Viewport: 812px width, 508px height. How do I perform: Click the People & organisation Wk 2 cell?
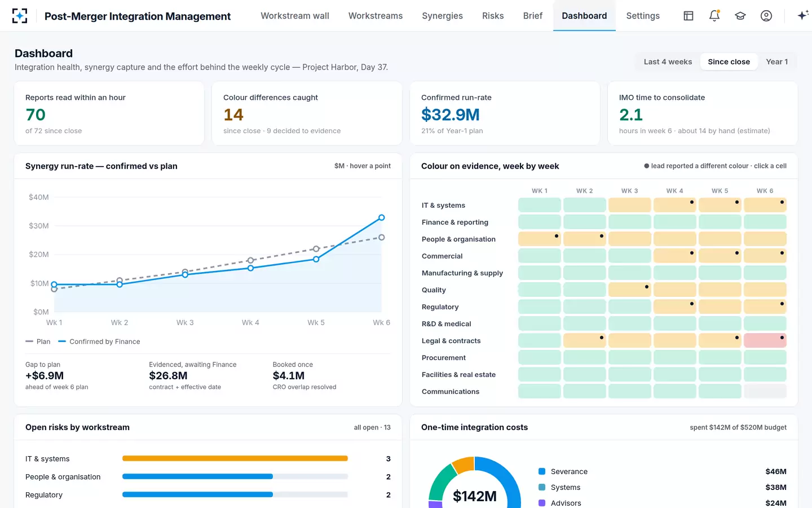click(585, 239)
